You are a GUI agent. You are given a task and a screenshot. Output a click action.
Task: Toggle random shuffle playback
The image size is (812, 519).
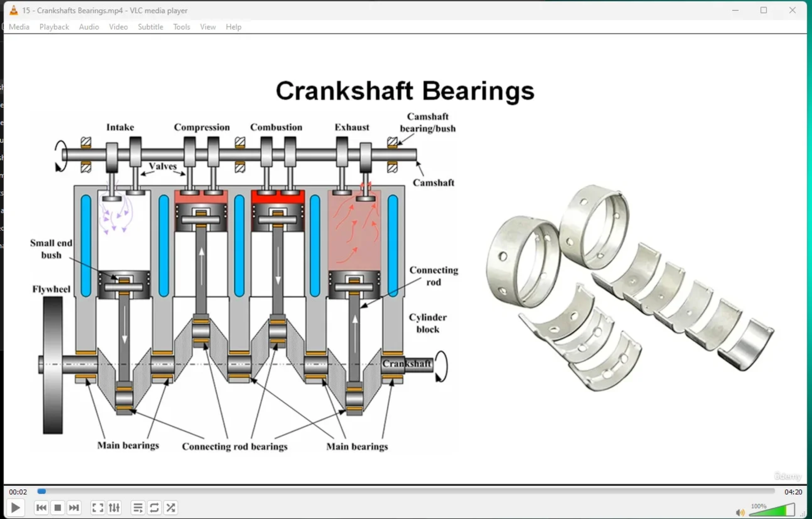point(171,508)
